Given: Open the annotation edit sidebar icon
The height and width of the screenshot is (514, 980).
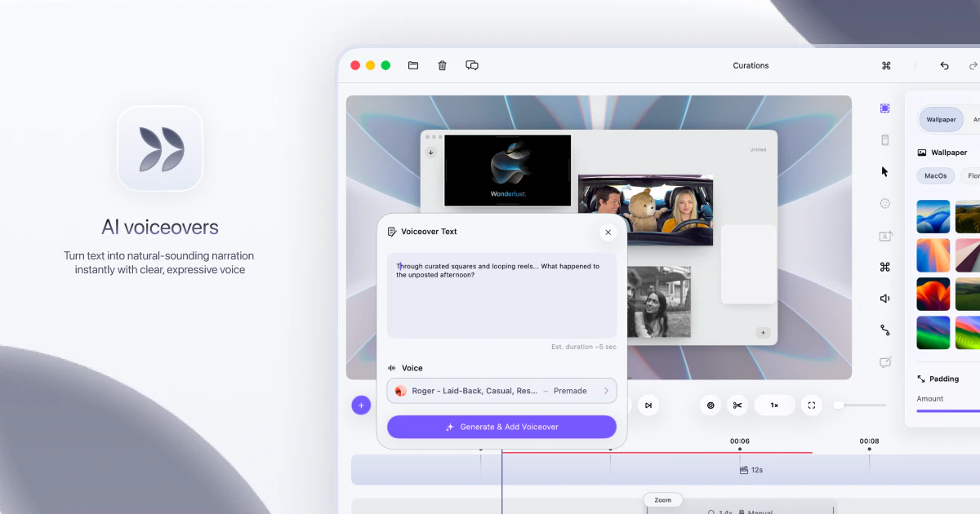Looking at the screenshot, I should [884, 362].
